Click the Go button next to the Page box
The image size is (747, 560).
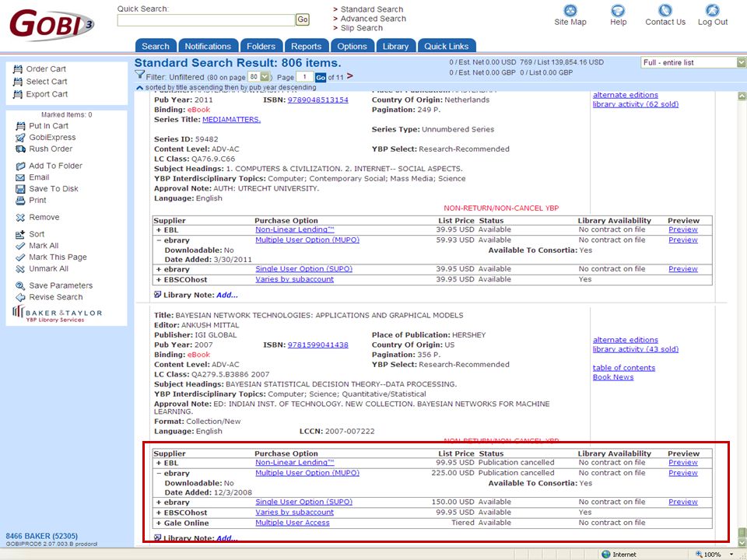click(321, 78)
